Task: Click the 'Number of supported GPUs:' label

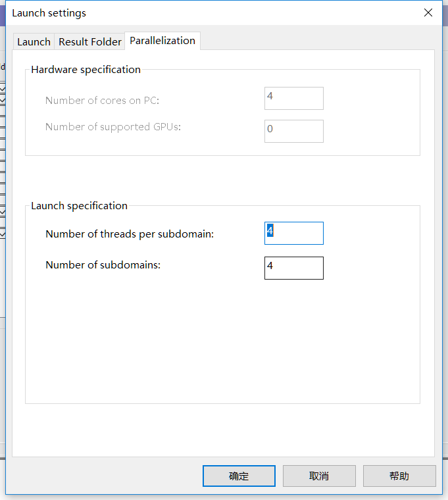Action: point(113,127)
